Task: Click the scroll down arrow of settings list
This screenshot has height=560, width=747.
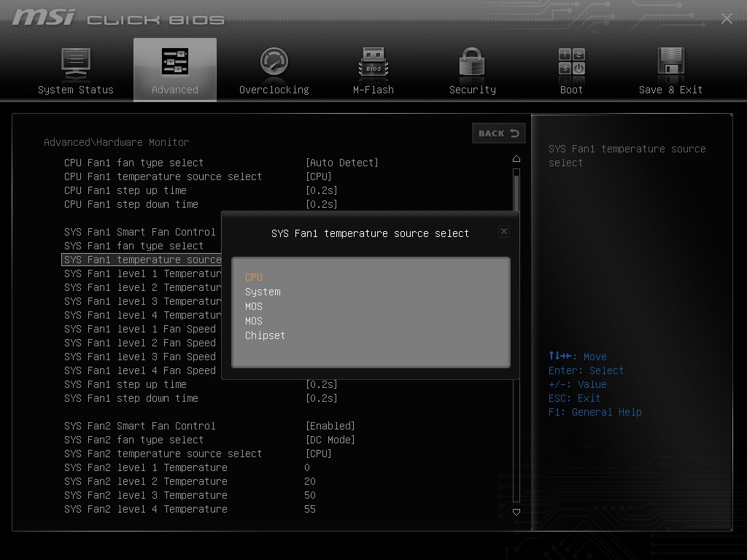Action: [x=516, y=512]
